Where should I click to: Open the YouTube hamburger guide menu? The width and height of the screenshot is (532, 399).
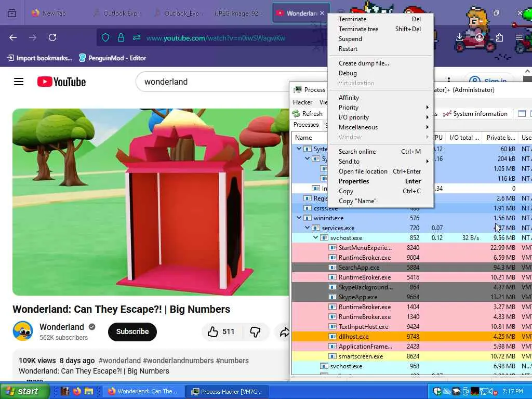click(x=19, y=82)
